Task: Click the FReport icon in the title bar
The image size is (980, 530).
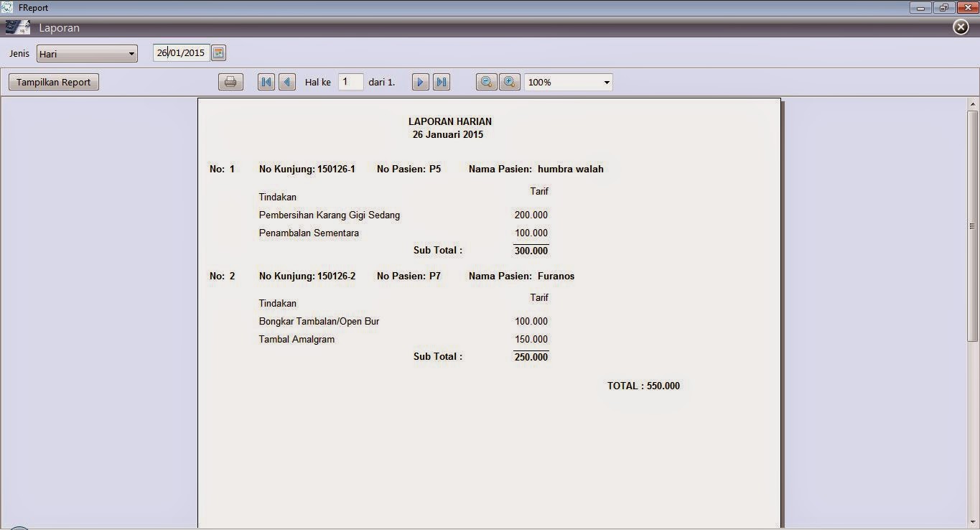Action: click(6, 7)
